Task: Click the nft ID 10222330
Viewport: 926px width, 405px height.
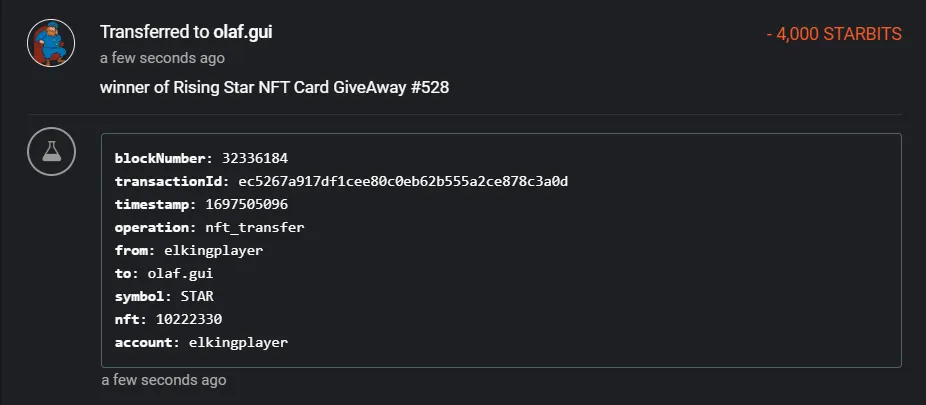Action: tap(189, 319)
